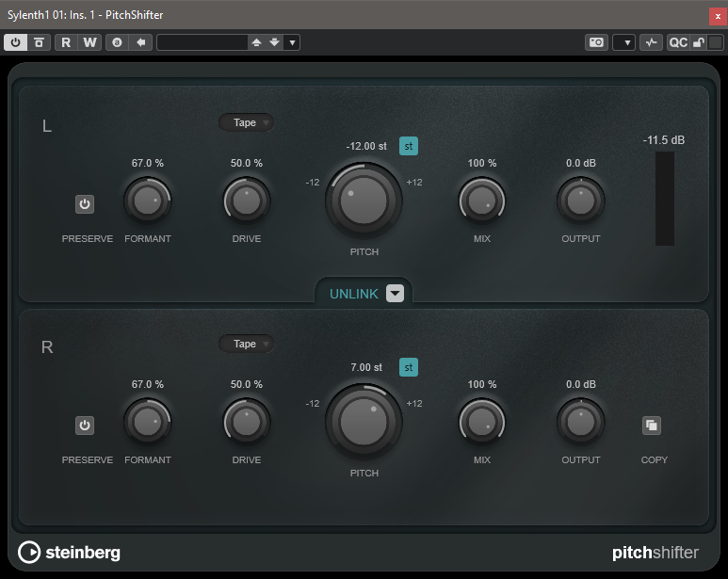Viewport: 728px width, 579px height.
Task: Click the plug-in activate power button in toolbar
Action: (16, 42)
